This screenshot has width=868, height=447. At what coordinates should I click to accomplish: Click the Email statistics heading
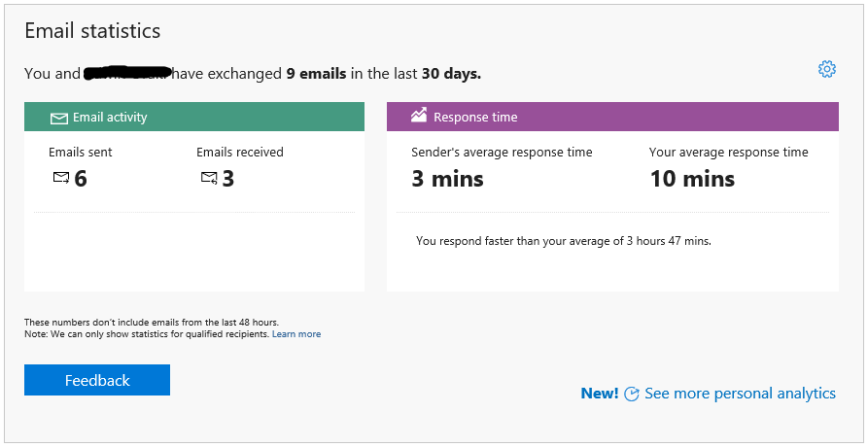92,31
